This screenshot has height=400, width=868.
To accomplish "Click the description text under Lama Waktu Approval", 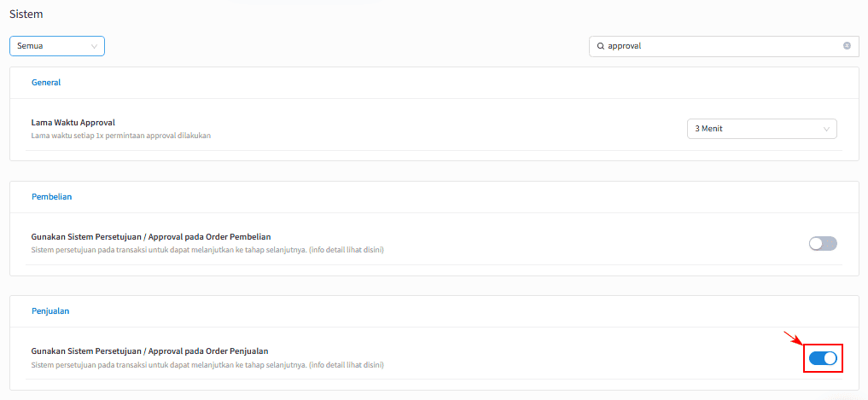I will 121,135.
